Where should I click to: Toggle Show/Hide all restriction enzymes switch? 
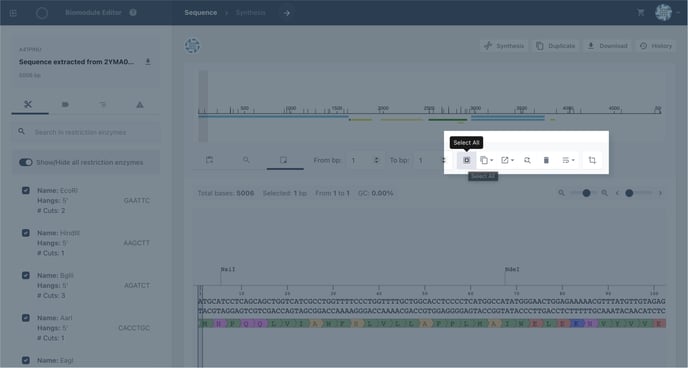pos(26,162)
